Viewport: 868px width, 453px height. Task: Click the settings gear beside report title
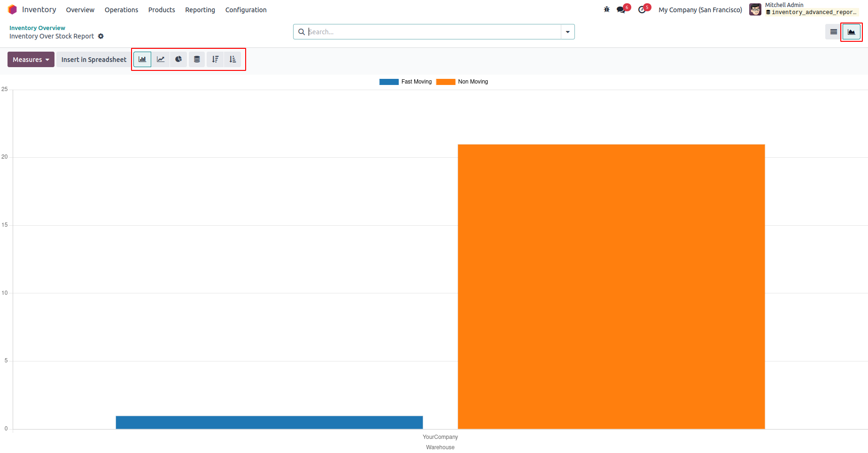click(x=101, y=36)
